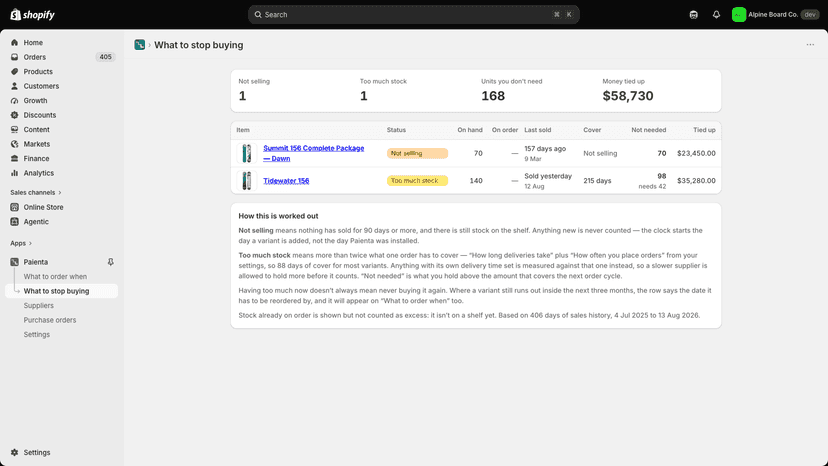Select the Products tag icon
This screenshot has height=466, width=828.
tap(14, 71)
